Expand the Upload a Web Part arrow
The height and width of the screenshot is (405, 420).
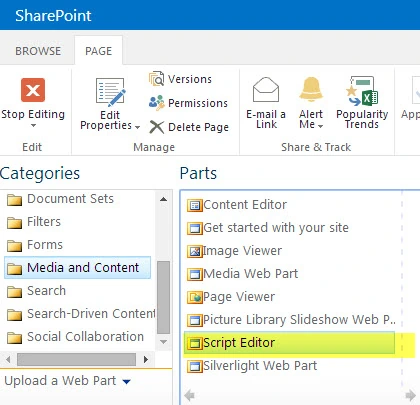coord(127,382)
